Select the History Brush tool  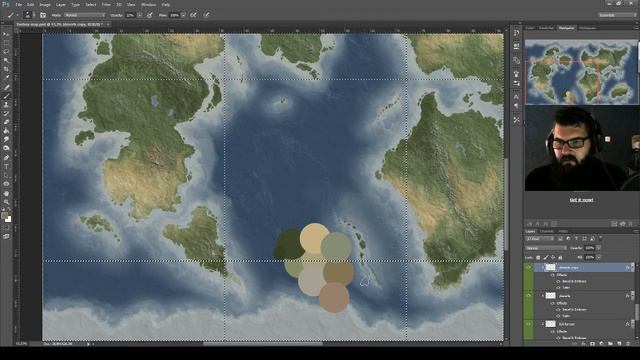(6, 113)
